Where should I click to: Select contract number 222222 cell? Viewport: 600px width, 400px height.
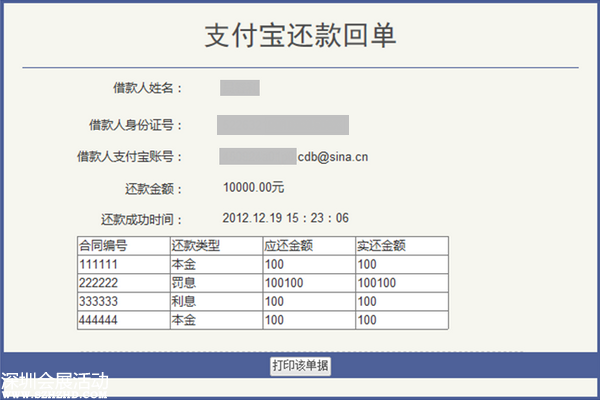tap(124, 283)
